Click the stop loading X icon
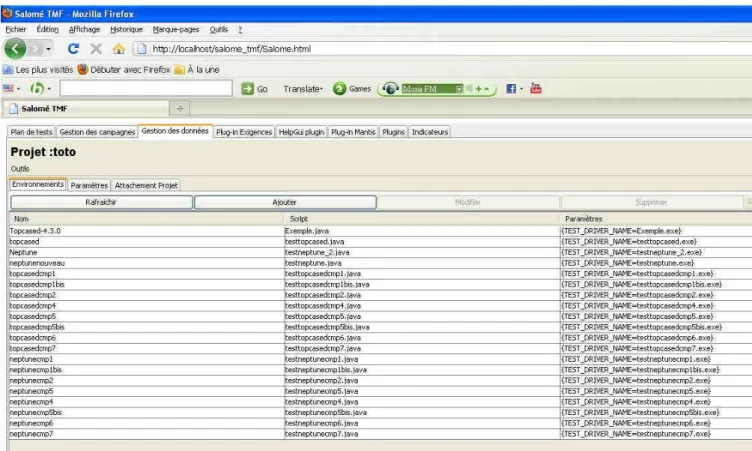The width and height of the screenshot is (752, 451). 96,48
